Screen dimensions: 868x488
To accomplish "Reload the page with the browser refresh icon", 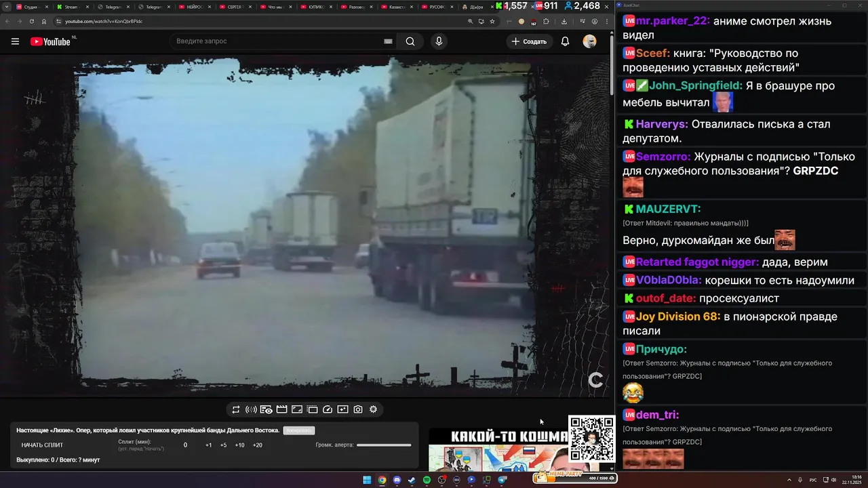I will 31,21.
